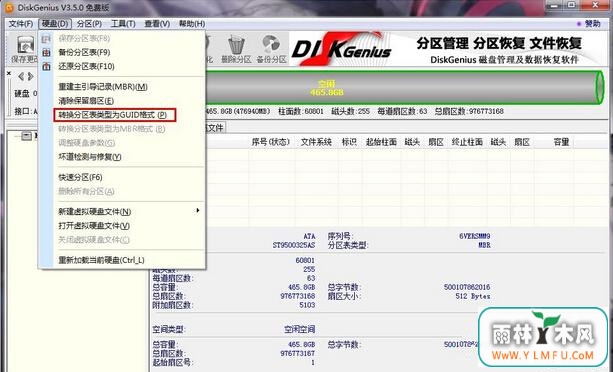Screen dimensions: 613x372
Task: Open the 帮助(H) menu
Action: pos(192,24)
